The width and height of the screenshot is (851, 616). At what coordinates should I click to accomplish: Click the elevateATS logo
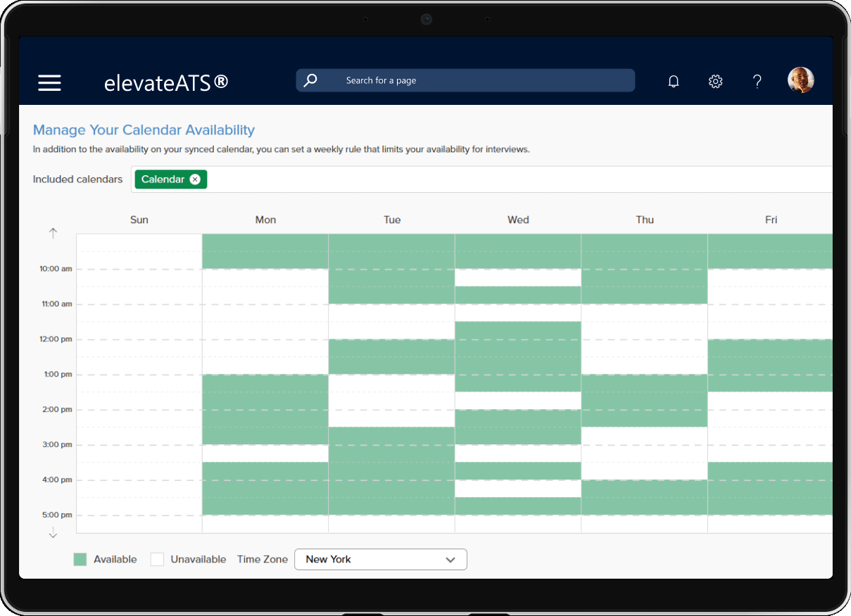(x=166, y=82)
